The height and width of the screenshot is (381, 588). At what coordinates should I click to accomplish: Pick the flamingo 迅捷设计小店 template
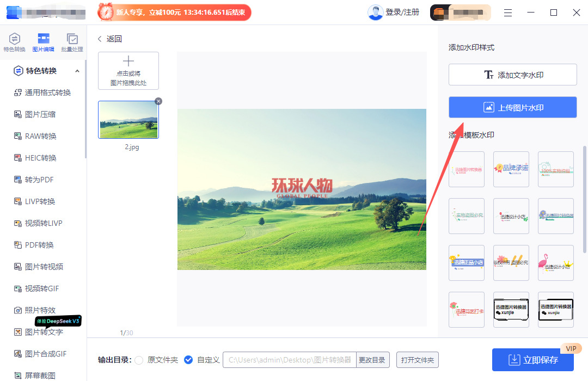tap(556, 263)
